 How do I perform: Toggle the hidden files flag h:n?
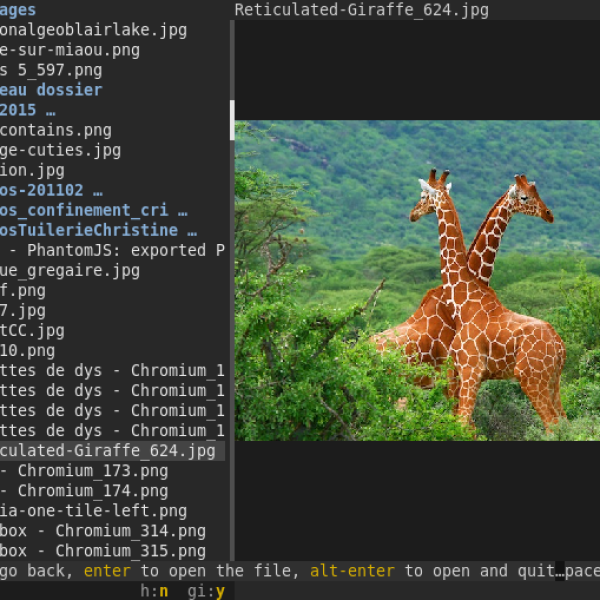pos(154,591)
